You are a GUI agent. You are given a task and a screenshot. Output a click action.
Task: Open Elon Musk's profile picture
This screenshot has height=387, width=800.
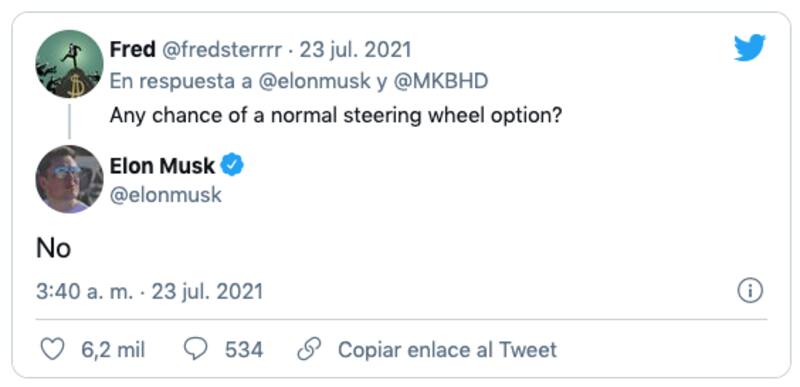69,179
